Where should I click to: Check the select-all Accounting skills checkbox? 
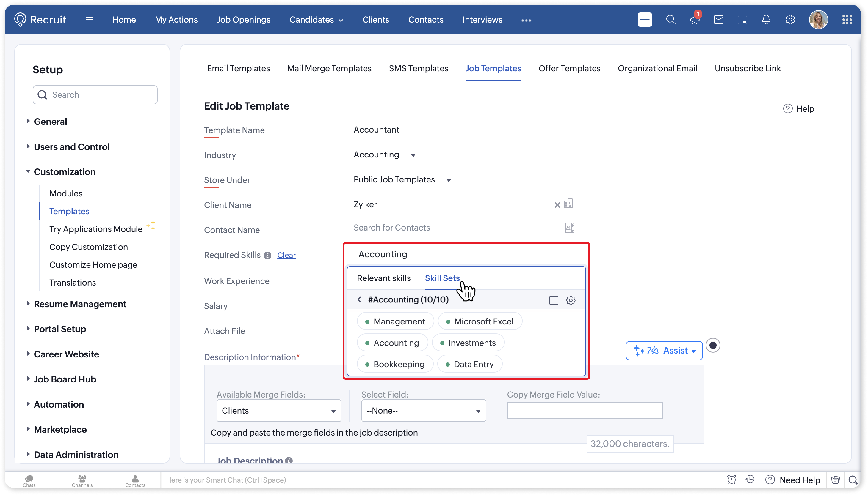[554, 300]
